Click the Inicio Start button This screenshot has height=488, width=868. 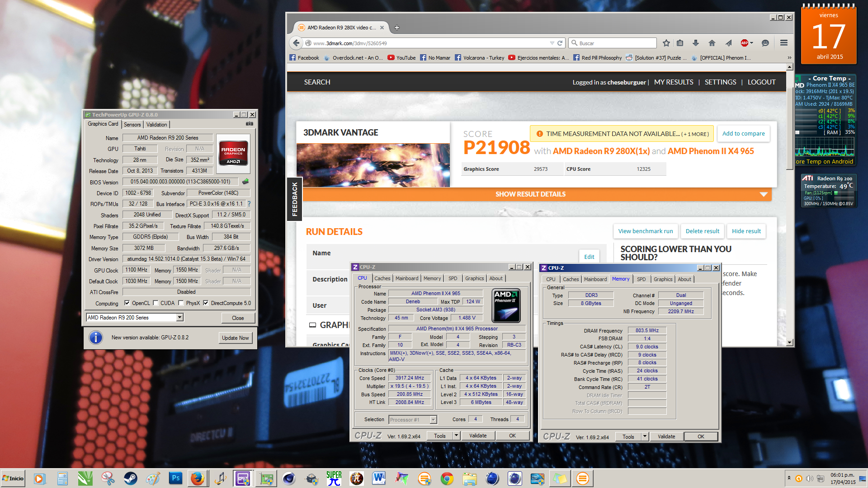point(13,479)
